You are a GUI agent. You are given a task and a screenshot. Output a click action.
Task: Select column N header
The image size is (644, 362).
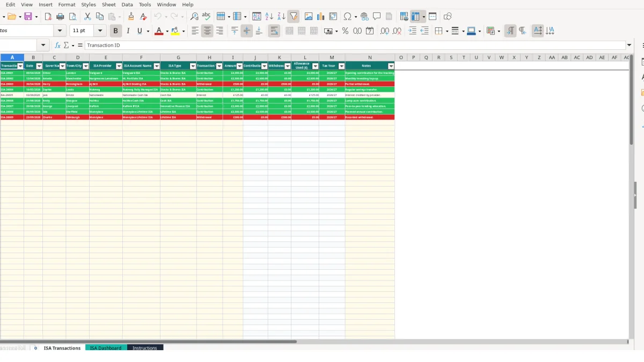[370, 57]
